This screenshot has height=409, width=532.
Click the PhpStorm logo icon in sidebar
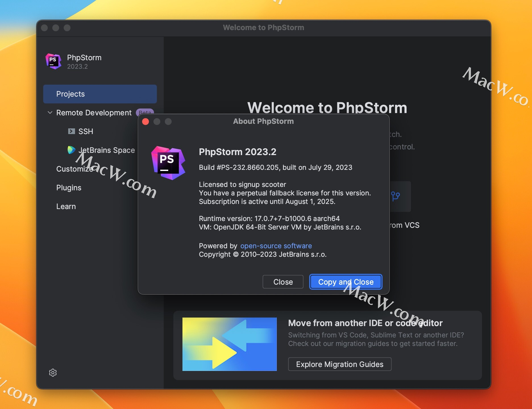click(53, 61)
